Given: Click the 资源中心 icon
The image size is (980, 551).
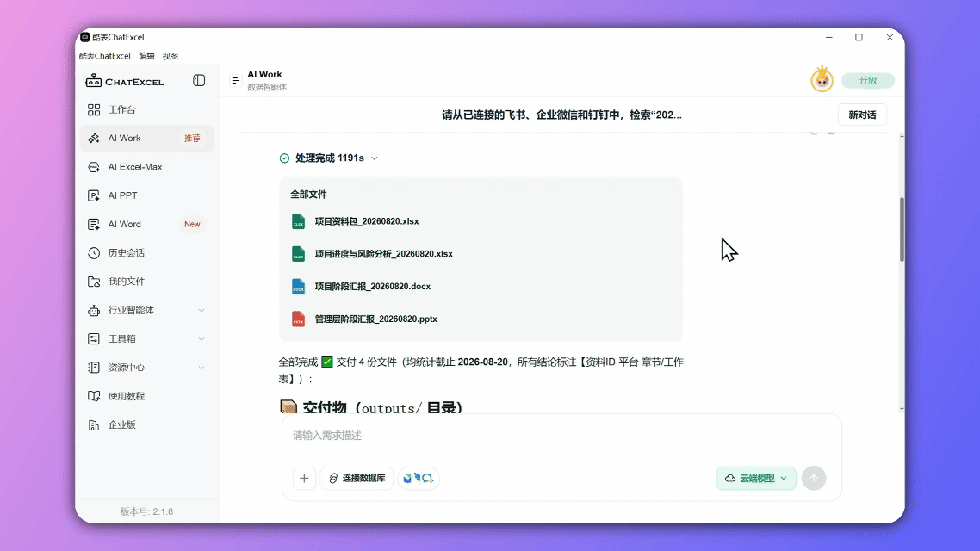Looking at the screenshot, I should click(x=94, y=368).
